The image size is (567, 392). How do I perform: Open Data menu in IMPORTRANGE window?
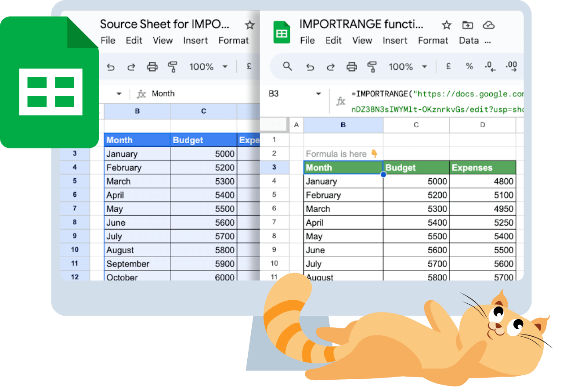[469, 40]
